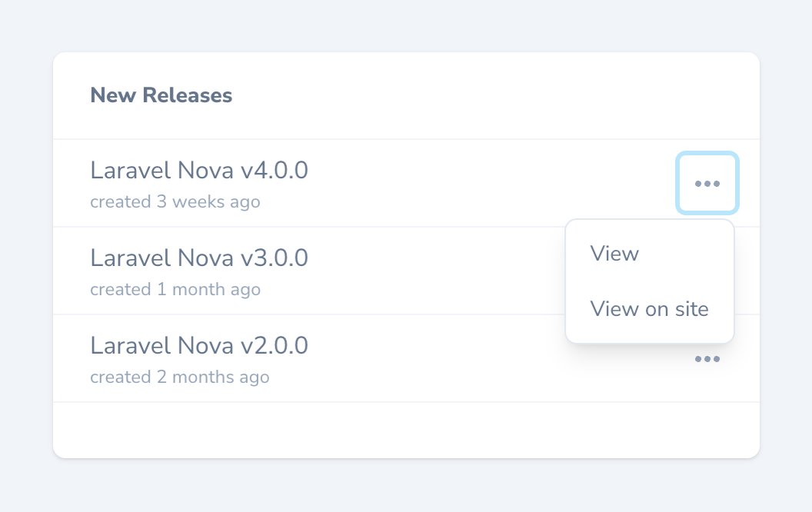Select View on site in the dropdown
This screenshot has height=512, width=812.
649,309
